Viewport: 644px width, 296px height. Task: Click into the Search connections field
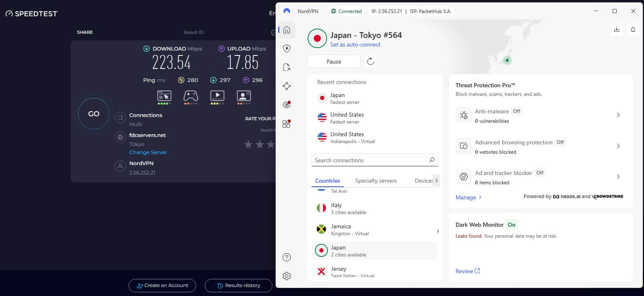coord(375,160)
